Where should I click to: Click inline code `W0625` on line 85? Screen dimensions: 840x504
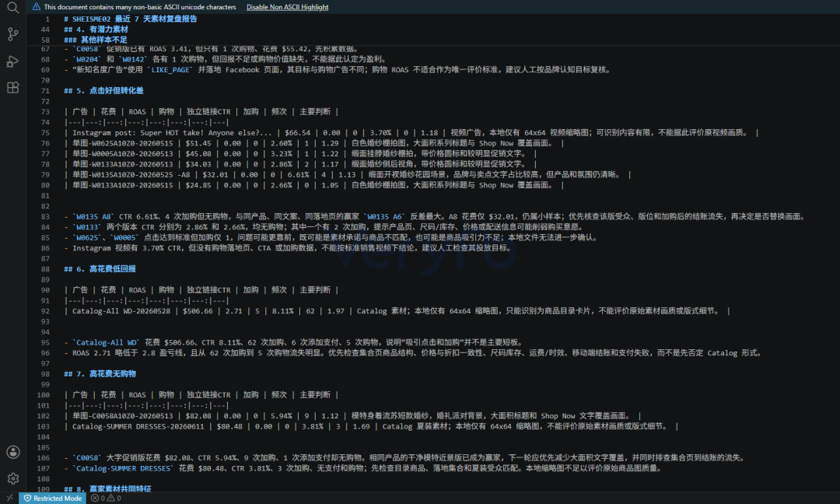(87, 237)
